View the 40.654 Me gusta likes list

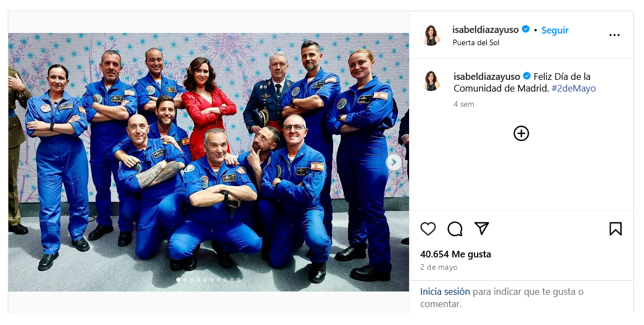click(455, 254)
